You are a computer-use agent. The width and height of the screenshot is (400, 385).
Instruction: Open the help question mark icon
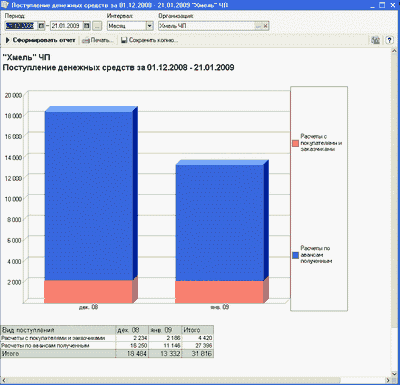tap(389, 40)
